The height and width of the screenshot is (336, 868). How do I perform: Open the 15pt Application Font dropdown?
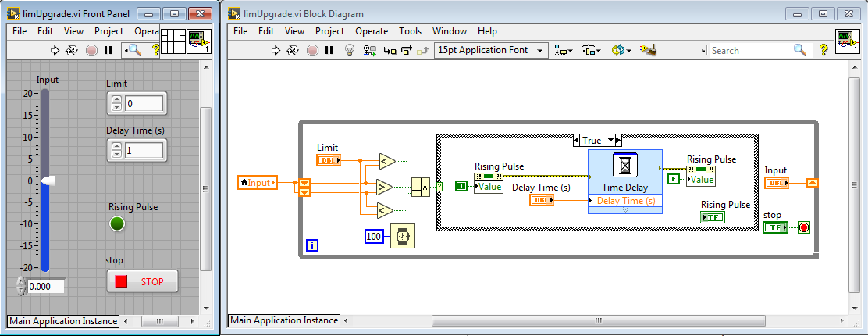pos(491,50)
